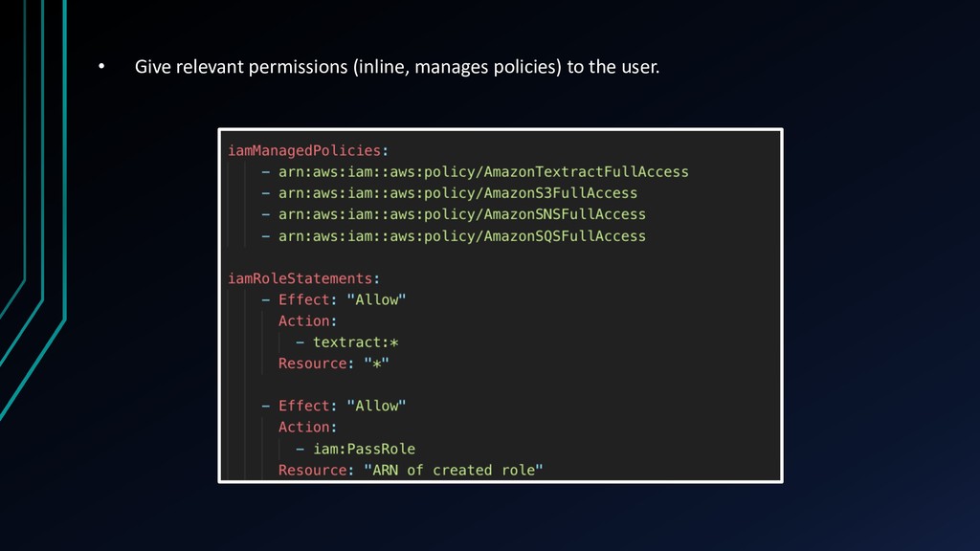Click the slide bullet text about relevant permissions
The width and height of the screenshot is (980, 551).
[397, 67]
